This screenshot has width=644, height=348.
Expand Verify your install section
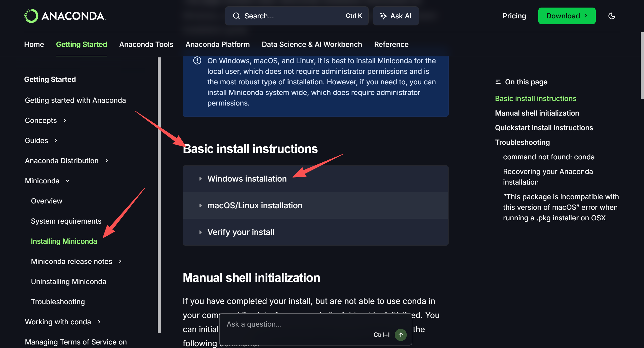coord(240,232)
